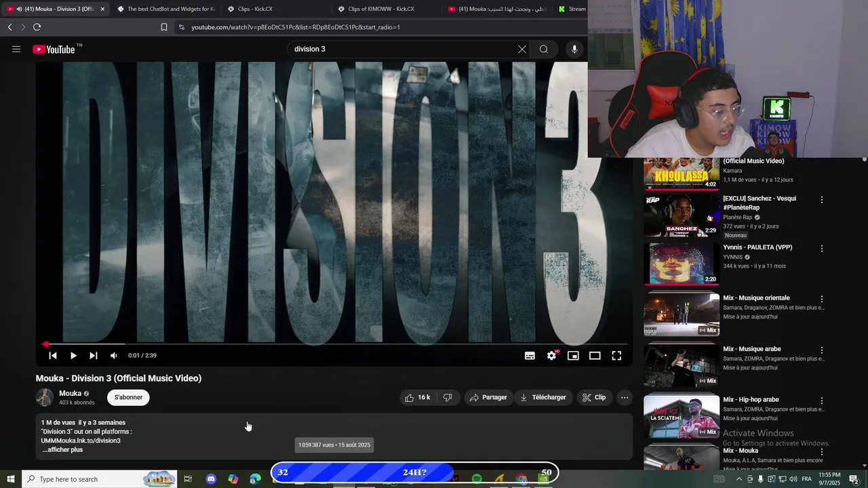This screenshot has height=488, width=868.
Task: Start voice search with the microphone
Action: [x=574, y=49]
